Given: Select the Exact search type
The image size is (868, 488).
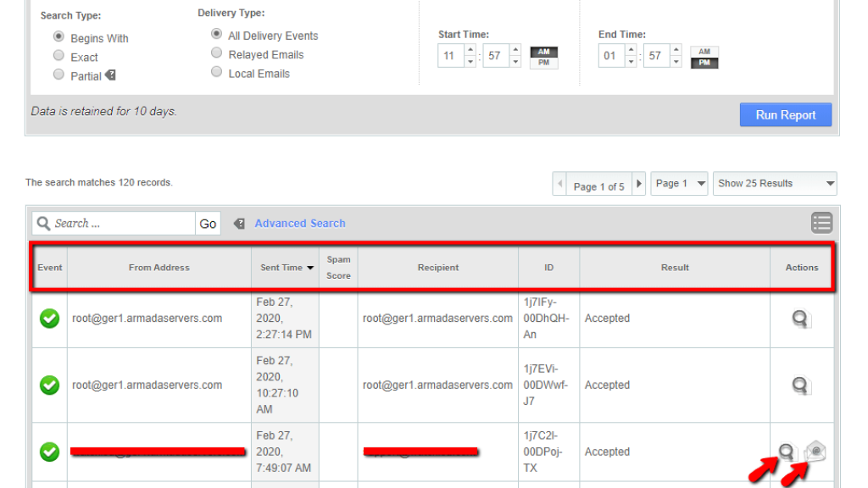Looking at the screenshot, I should tap(58, 55).
